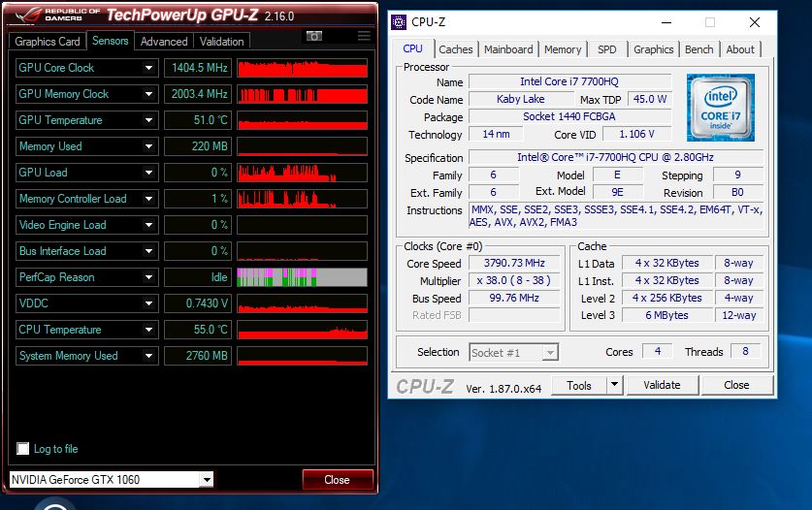Click the 1404.5 MHz core clock value
This screenshot has height=510, width=812.
click(198, 68)
